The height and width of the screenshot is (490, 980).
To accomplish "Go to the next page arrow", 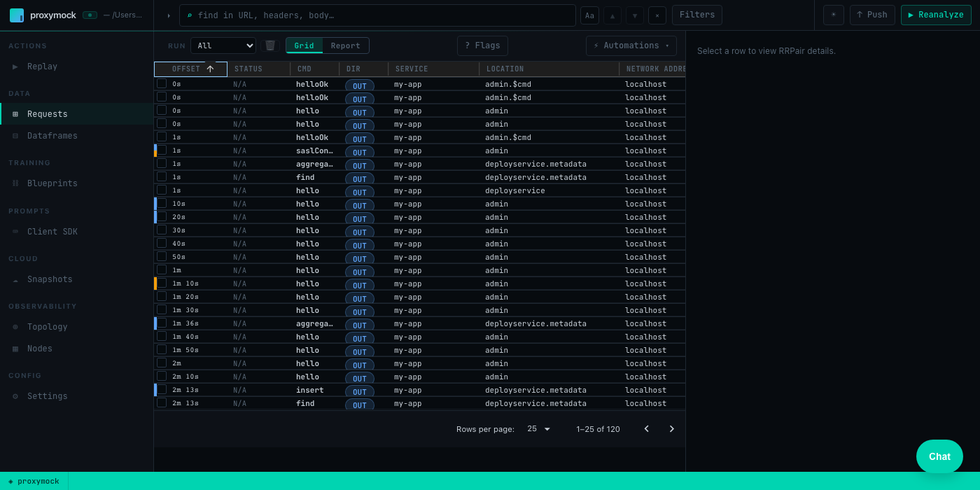I will pos(672,429).
